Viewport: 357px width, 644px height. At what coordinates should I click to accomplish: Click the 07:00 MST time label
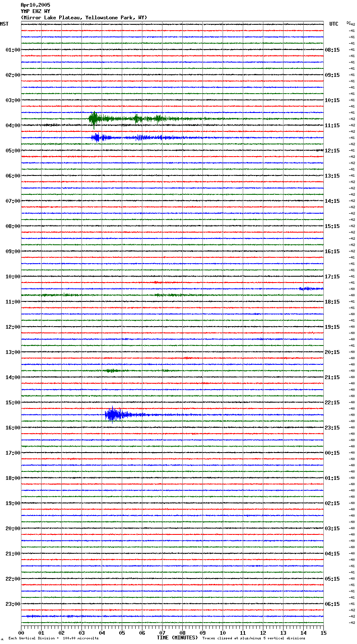click(x=13, y=201)
